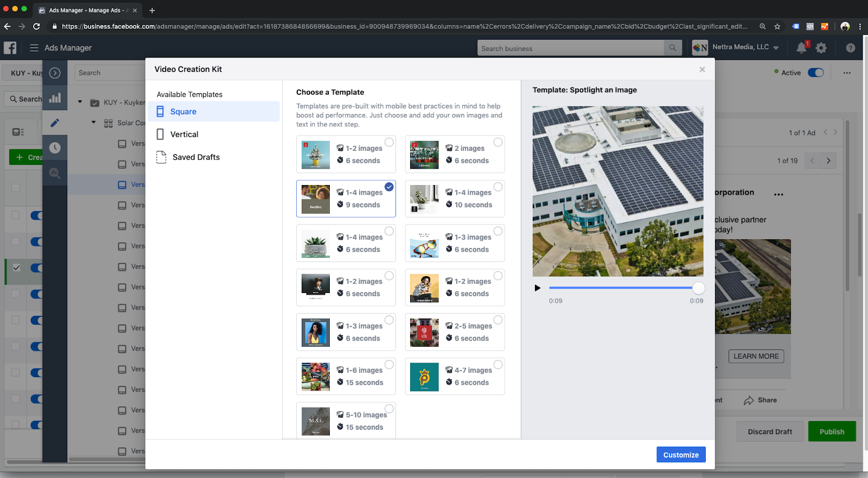The width and height of the screenshot is (868, 478).
Task: Click the browser address bar URL
Action: coord(404,26)
